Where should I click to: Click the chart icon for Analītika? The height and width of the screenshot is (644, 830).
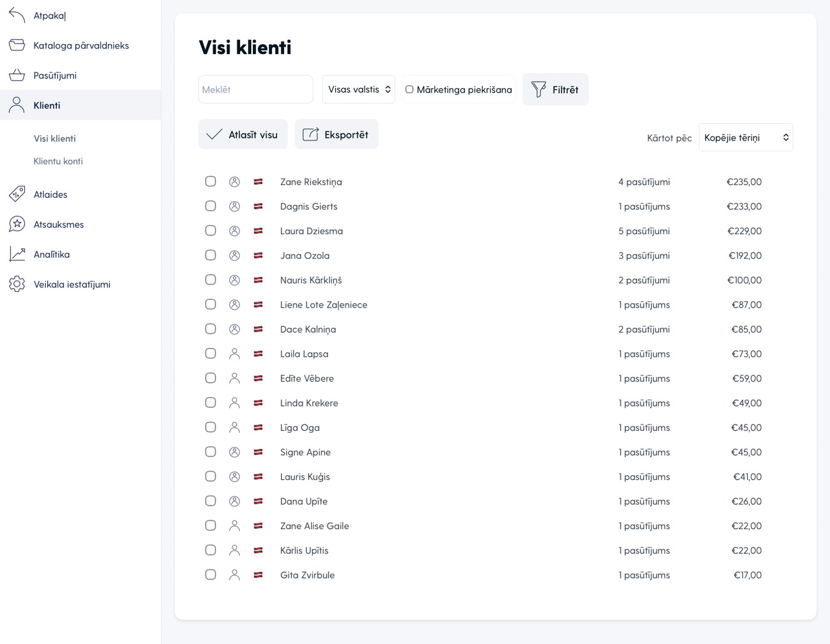click(x=17, y=254)
